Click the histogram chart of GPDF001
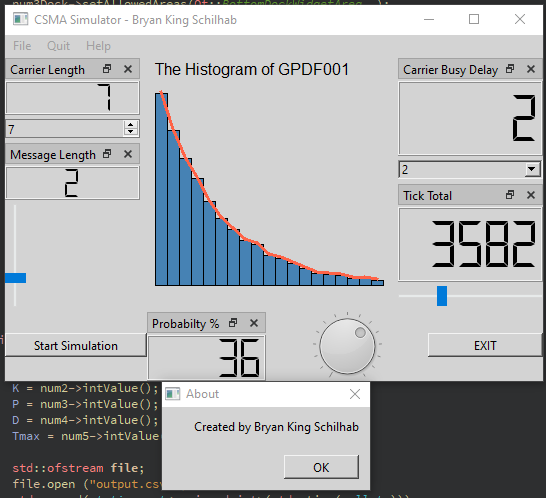Image resolution: width=546 pixels, height=498 pixels. pos(270,188)
